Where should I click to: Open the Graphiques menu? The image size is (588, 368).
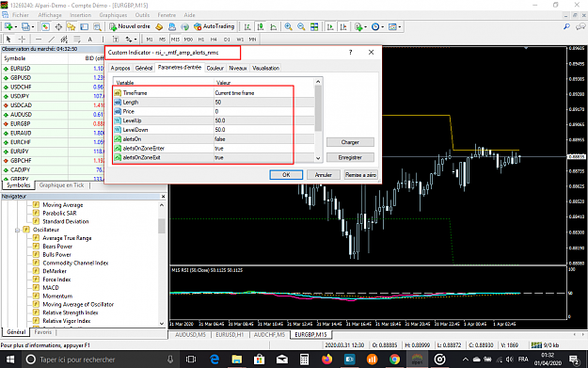(x=113, y=15)
